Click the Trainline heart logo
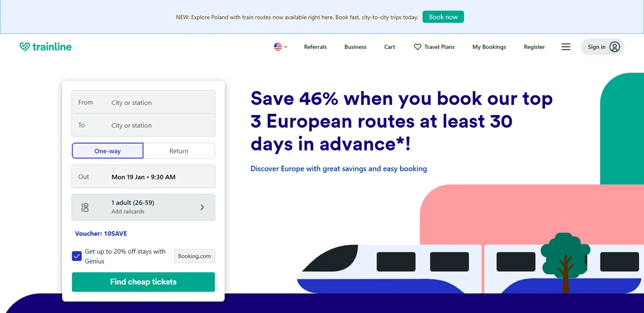Screen dimensions: 644x313 point(25,47)
